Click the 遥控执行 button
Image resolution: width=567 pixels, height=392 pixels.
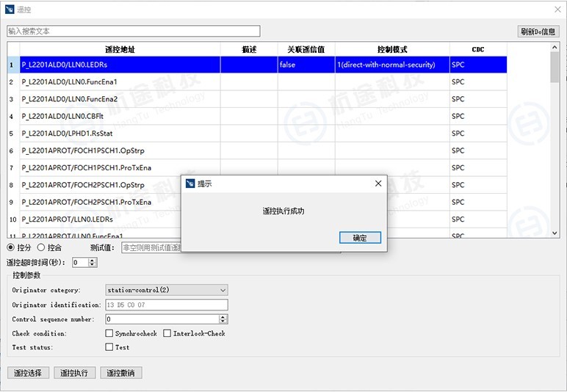(74, 373)
